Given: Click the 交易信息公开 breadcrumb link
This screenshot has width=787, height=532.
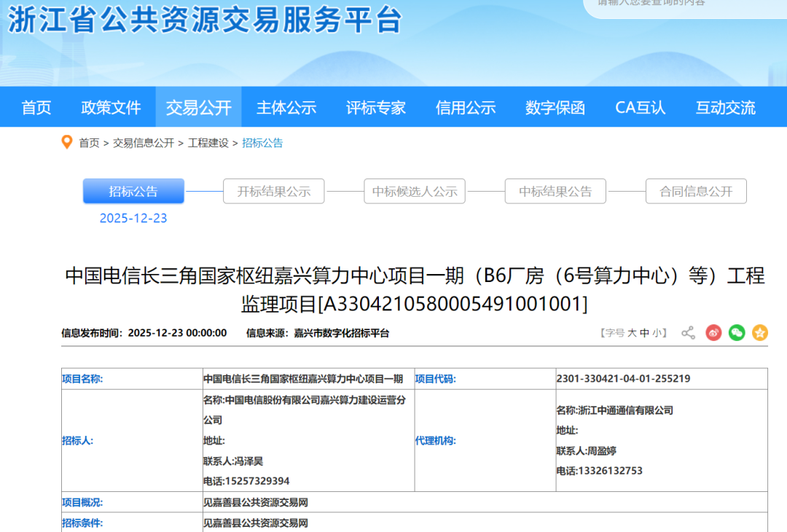Looking at the screenshot, I should 144,143.
